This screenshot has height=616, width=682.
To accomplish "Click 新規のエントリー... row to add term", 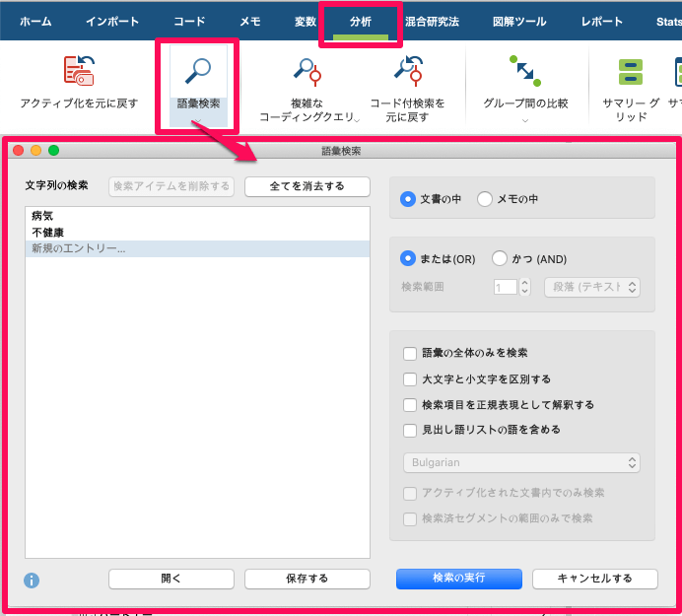I will click(197, 248).
